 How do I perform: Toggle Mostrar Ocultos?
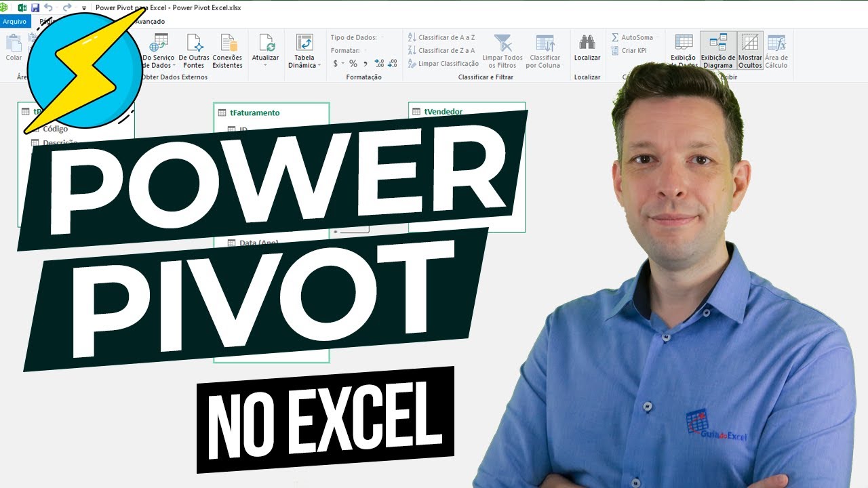(750, 52)
